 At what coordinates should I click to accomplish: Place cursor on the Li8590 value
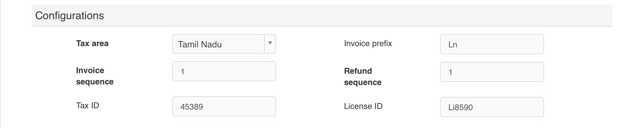coord(460,107)
